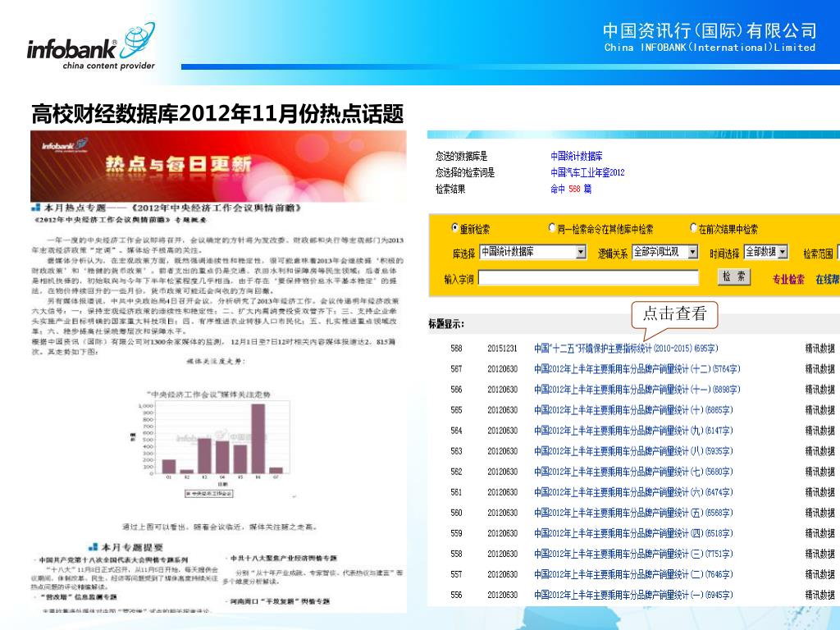Click the 中央经济工作会议 media trend bar chart

pos(212,444)
